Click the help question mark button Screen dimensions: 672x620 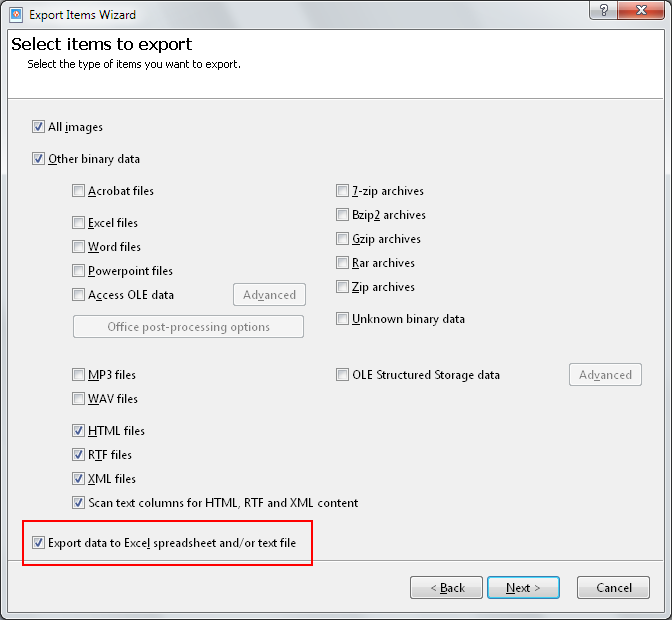coord(603,11)
